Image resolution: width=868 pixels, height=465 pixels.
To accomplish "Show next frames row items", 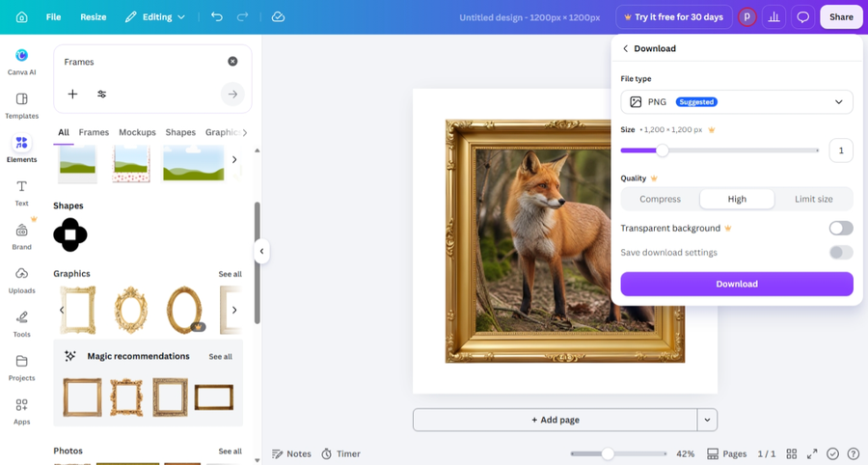I will pyautogui.click(x=234, y=160).
